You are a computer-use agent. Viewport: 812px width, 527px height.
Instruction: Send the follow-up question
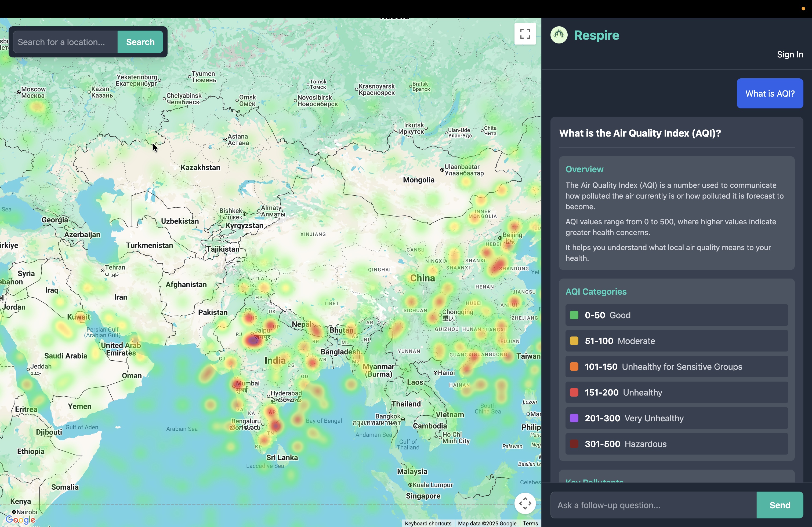click(x=780, y=505)
